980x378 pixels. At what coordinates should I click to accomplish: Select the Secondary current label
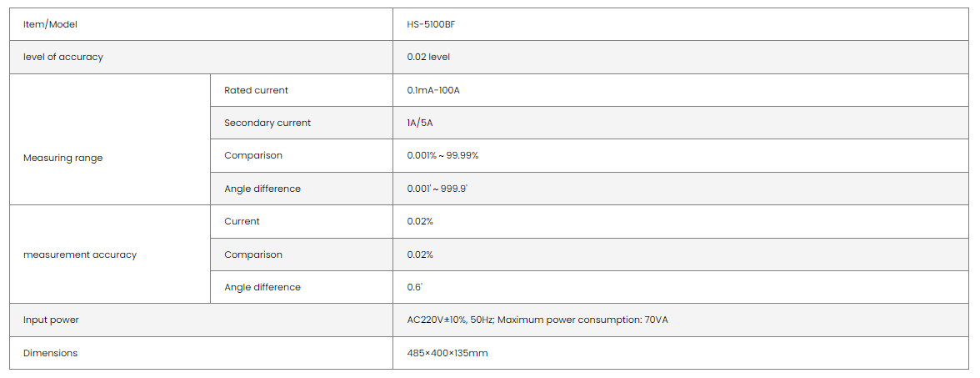click(267, 123)
